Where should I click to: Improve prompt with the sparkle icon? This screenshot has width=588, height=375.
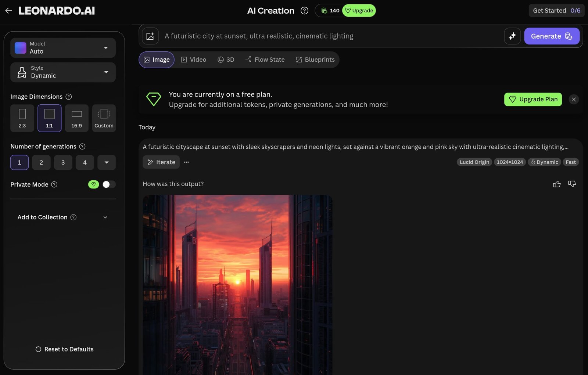coord(512,36)
